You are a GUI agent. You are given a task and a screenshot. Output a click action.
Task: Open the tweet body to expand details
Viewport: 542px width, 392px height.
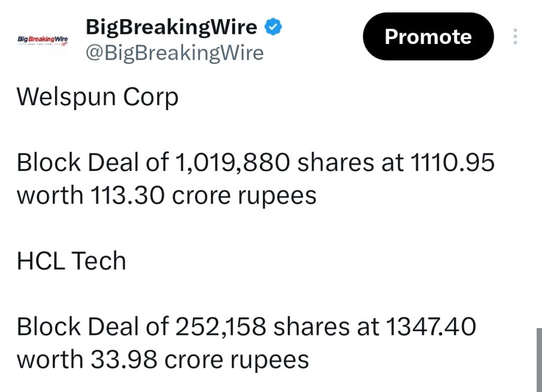pyautogui.click(x=256, y=227)
